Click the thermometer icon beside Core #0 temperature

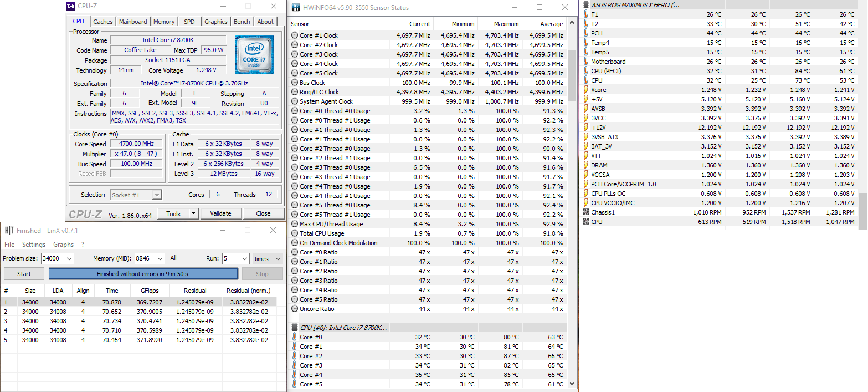295,337
